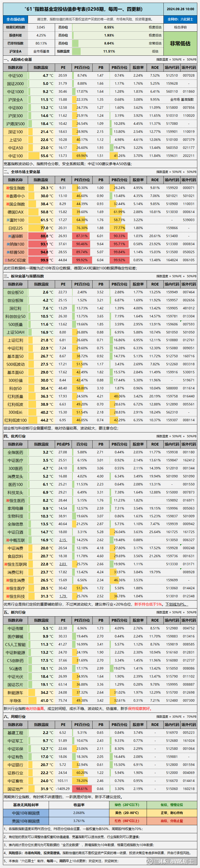
Task: Select the 中证A50 onshore code 560350
Action: click(172, 148)
